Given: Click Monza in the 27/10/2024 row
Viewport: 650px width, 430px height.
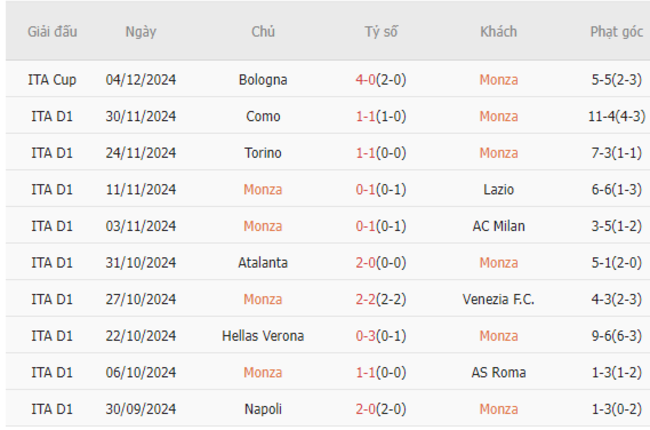Looking at the screenshot, I should [x=263, y=299].
